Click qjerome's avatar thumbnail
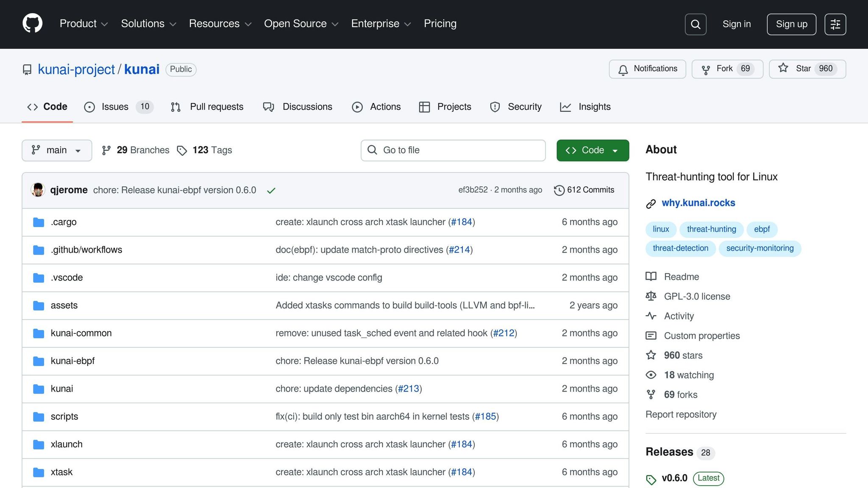The width and height of the screenshot is (868, 488). (x=38, y=190)
